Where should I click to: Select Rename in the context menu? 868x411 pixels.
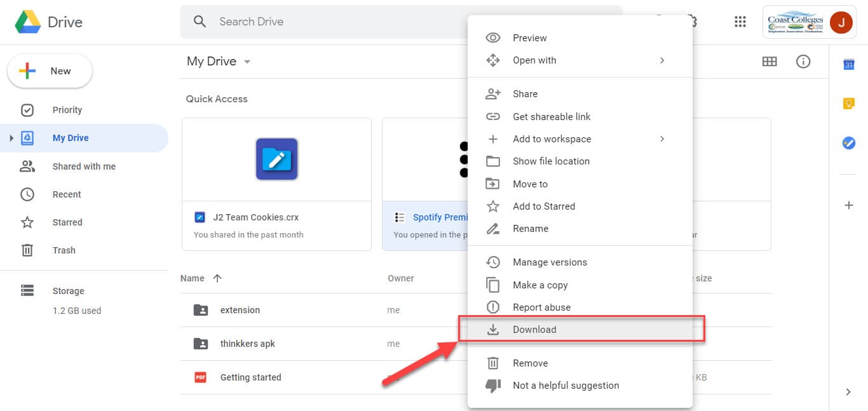pyautogui.click(x=529, y=228)
